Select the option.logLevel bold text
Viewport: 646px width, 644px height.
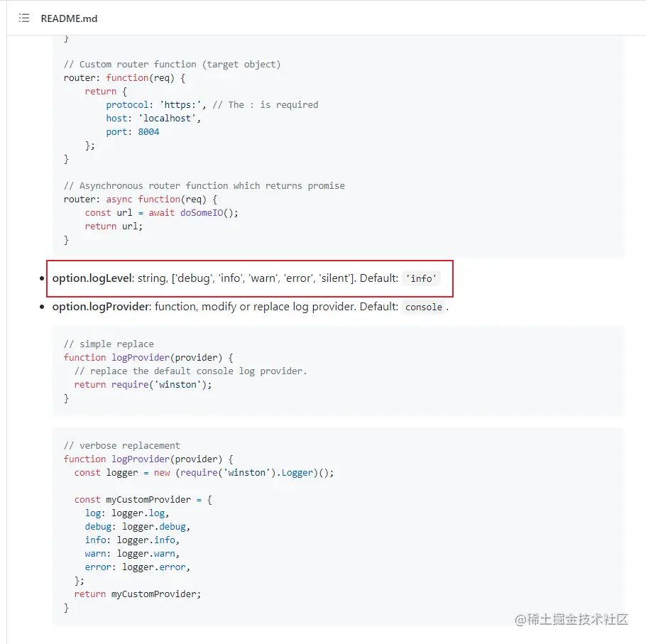tap(92, 278)
